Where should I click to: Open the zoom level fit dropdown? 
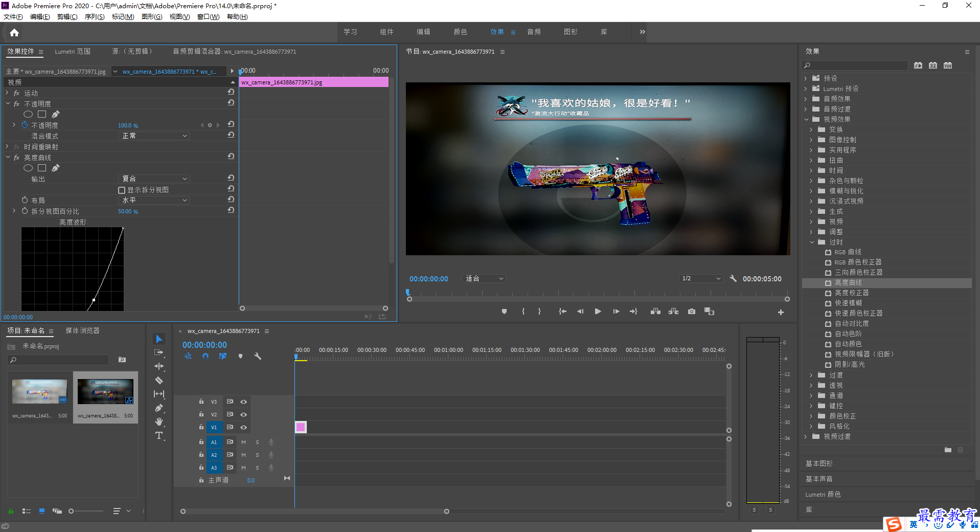[x=484, y=279]
